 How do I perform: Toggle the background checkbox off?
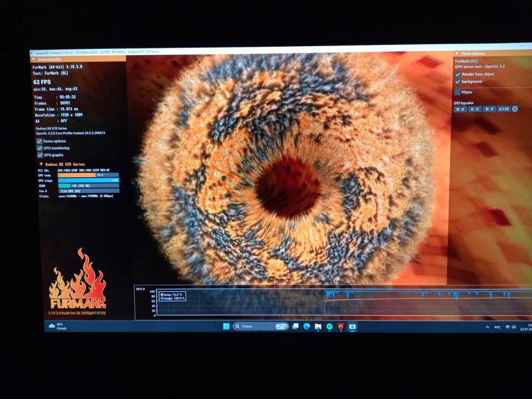(x=458, y=82)
